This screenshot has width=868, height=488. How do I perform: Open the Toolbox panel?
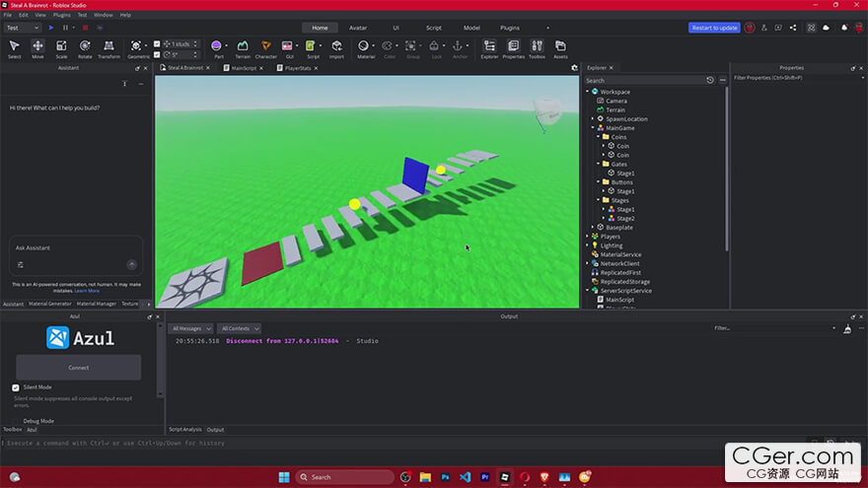point(537,48)
